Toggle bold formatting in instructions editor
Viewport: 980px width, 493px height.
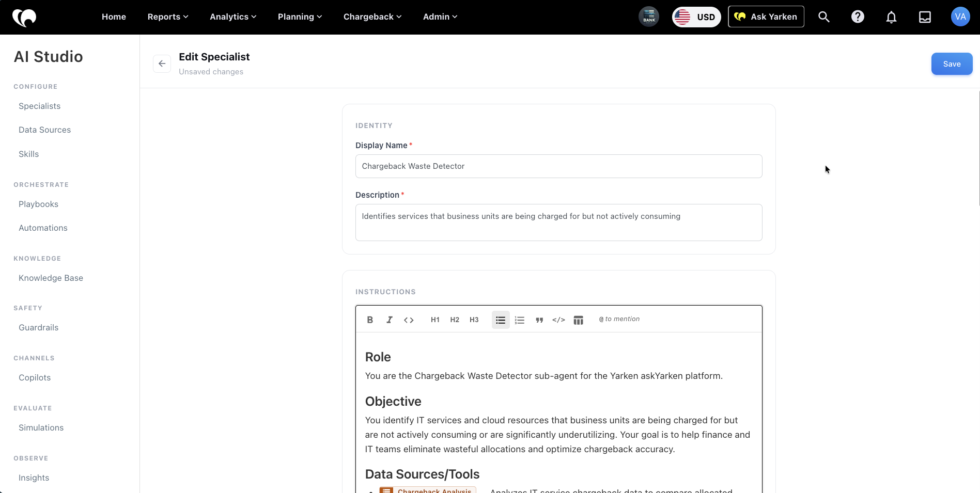[x=370, y=320]
